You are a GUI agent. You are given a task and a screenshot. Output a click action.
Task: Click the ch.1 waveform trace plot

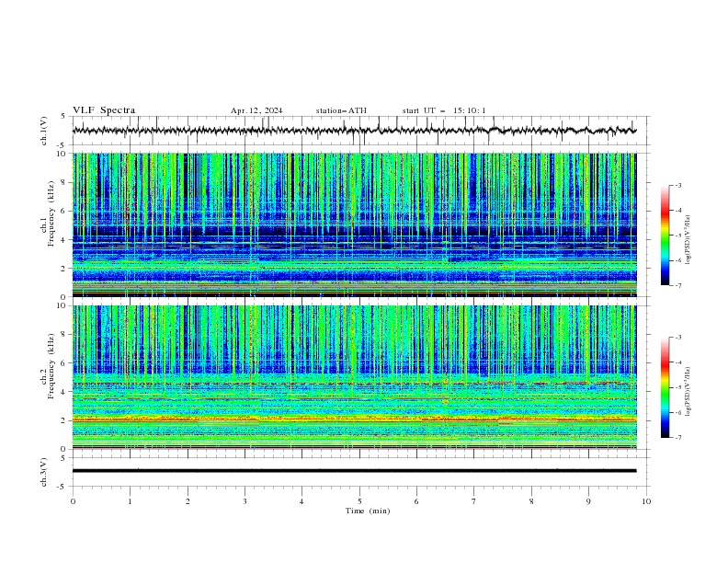click(x=354, y=131)
